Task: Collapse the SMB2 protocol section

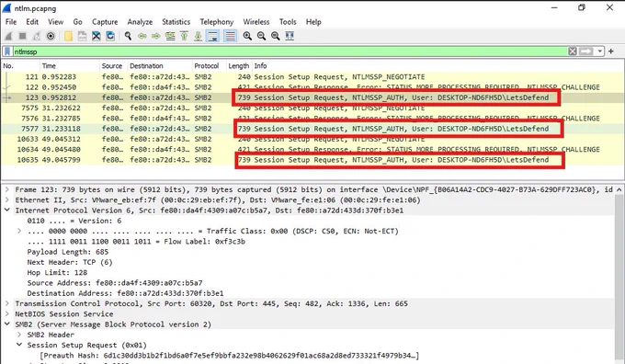Action: [x=6, y=324]
